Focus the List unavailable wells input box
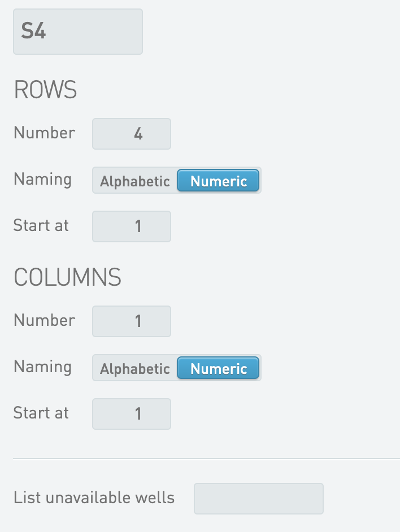 [259, 499]
